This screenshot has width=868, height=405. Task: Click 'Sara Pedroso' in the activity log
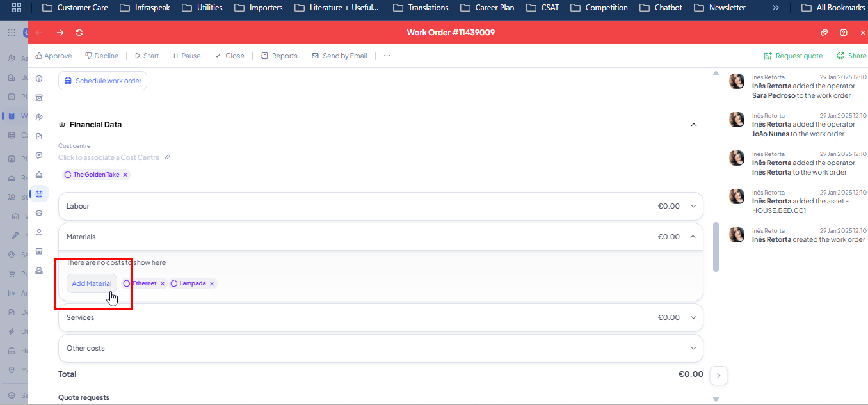(x=774, y=95)
